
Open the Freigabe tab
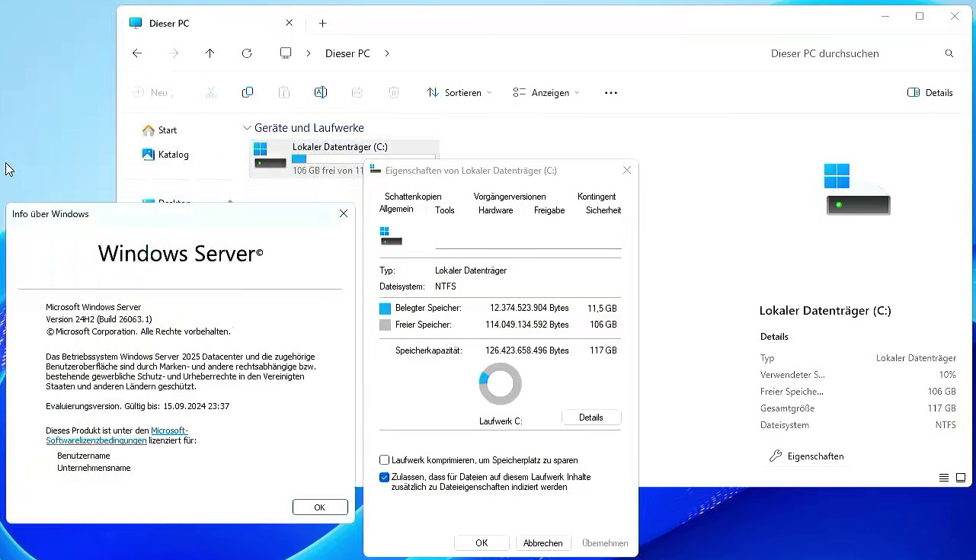549,210
